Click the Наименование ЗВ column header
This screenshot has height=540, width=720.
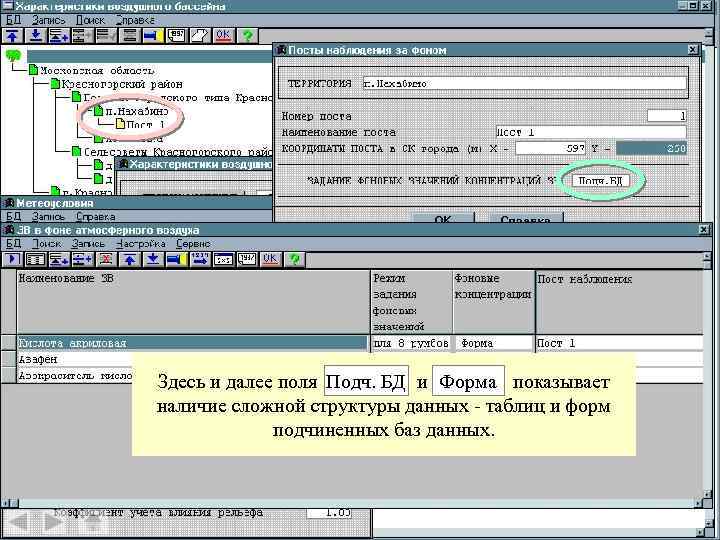click(193, 302)
